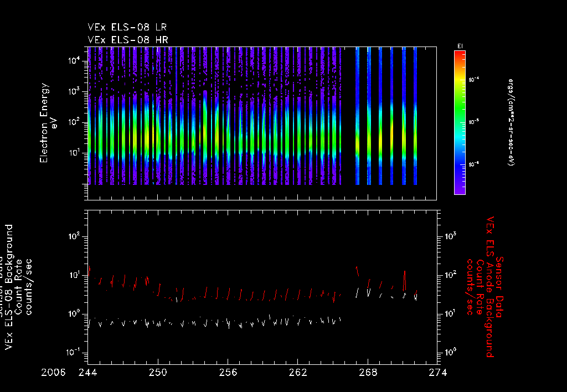Click the x-axis tick label 262

tap(298, 373)
